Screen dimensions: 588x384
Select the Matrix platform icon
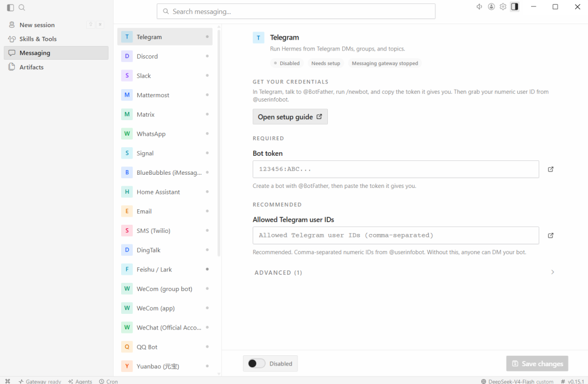point(127,114)
